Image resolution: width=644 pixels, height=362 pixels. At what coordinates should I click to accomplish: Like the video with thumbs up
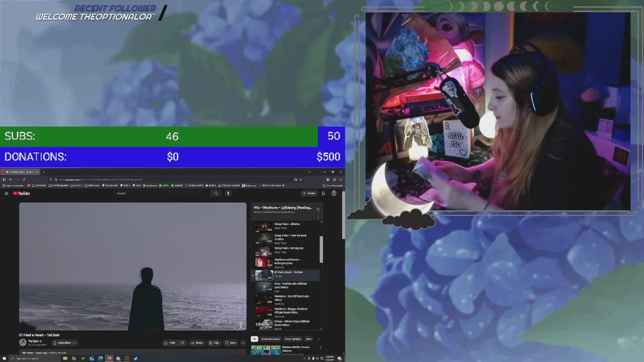(x=170, y=343)
